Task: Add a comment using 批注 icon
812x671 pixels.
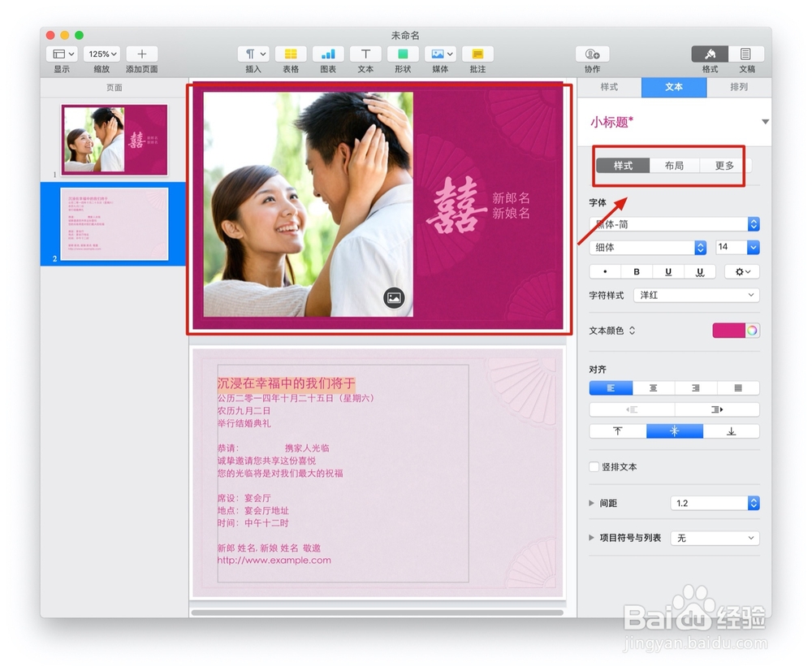Action: pyautogui.click(x=477, y=54)
